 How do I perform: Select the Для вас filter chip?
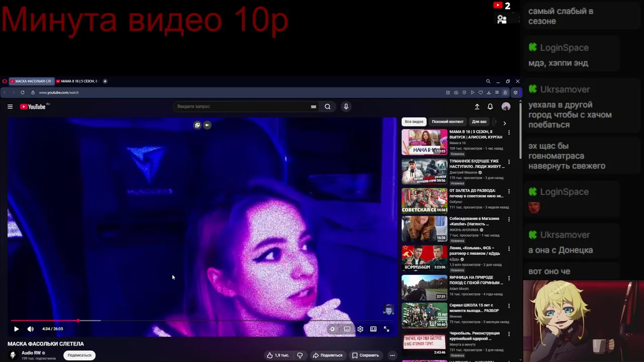coord(479,122)
